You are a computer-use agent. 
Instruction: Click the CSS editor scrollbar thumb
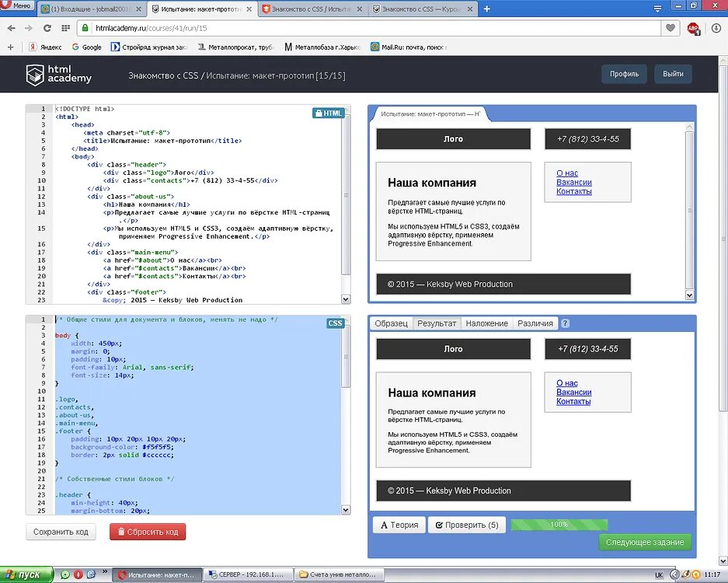click(346, 357)
